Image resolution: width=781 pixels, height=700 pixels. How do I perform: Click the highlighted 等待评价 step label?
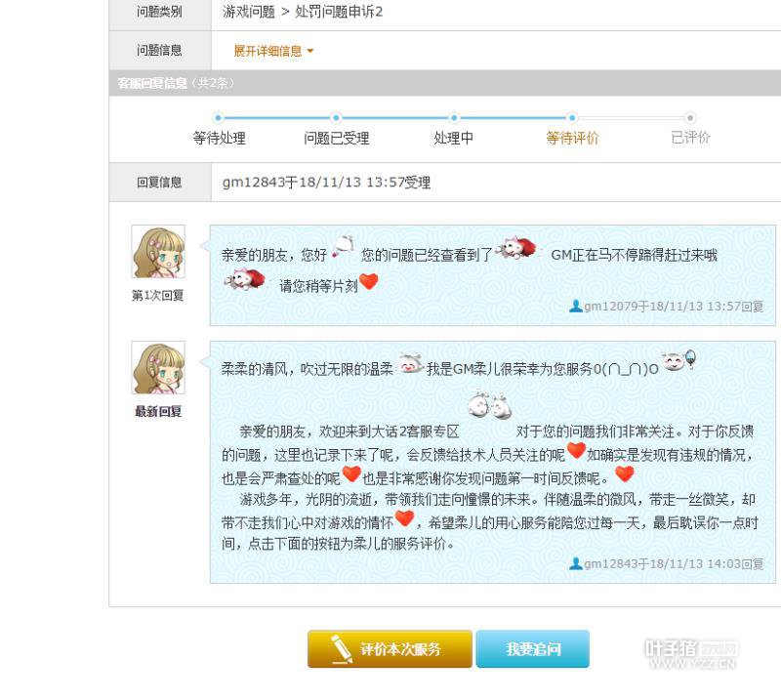pos(572,138)
